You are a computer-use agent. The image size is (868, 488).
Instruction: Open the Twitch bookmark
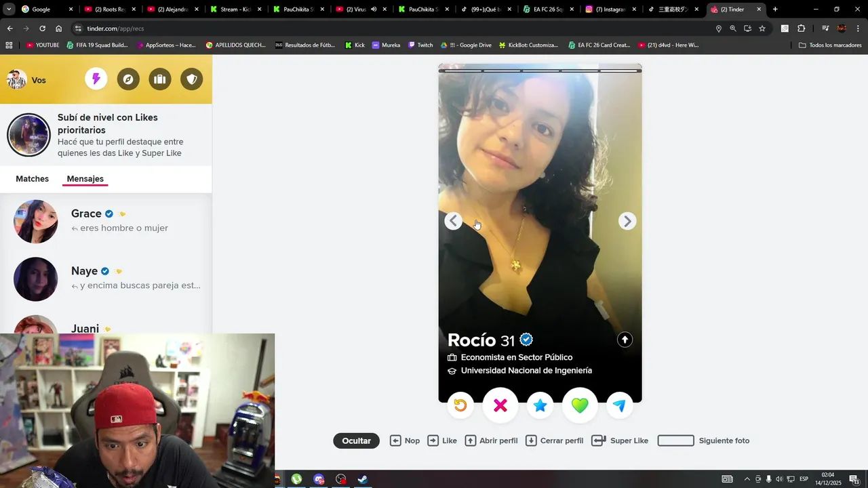tap(420, 45)
